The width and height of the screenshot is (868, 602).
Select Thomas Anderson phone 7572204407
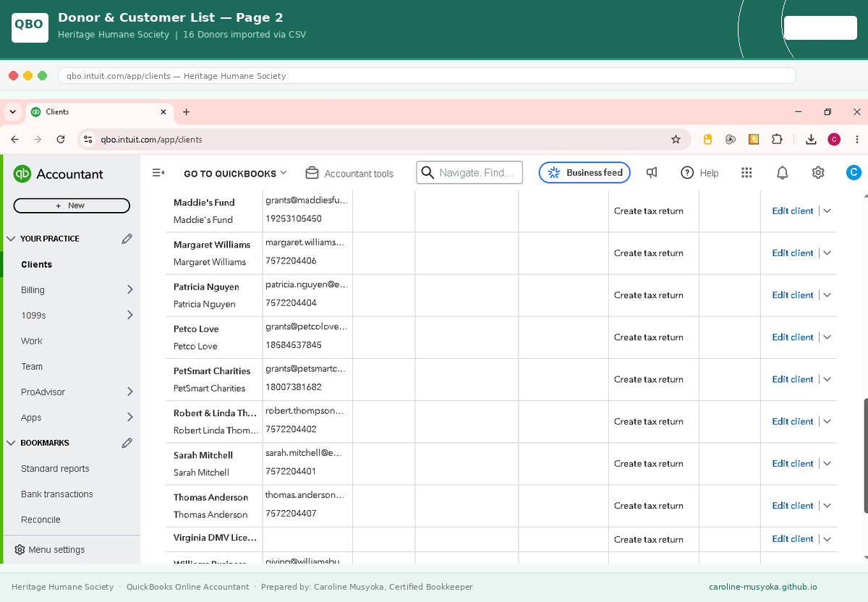[x=291, y=513]
